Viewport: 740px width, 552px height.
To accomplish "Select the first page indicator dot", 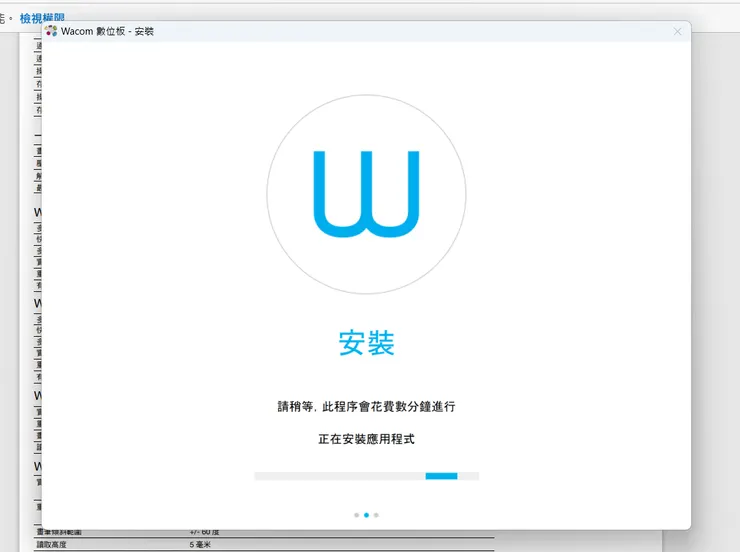I will click(357, 515).
